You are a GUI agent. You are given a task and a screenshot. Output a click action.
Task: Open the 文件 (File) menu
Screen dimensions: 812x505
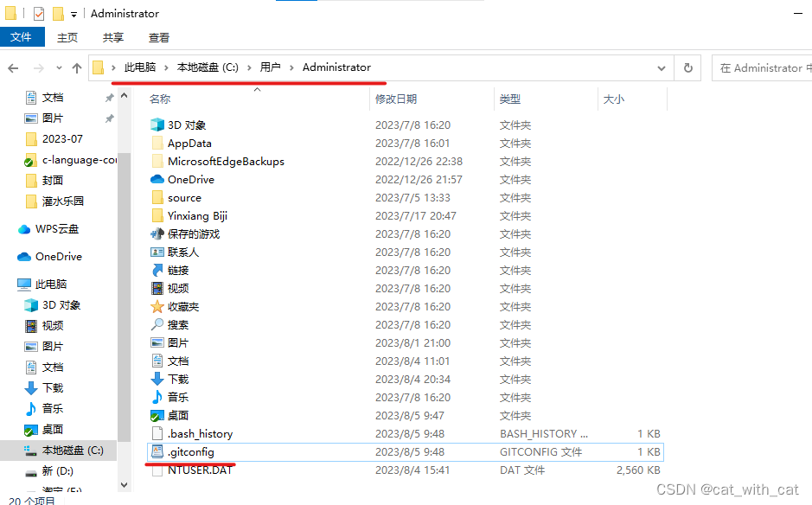click(x=22, y=37)
